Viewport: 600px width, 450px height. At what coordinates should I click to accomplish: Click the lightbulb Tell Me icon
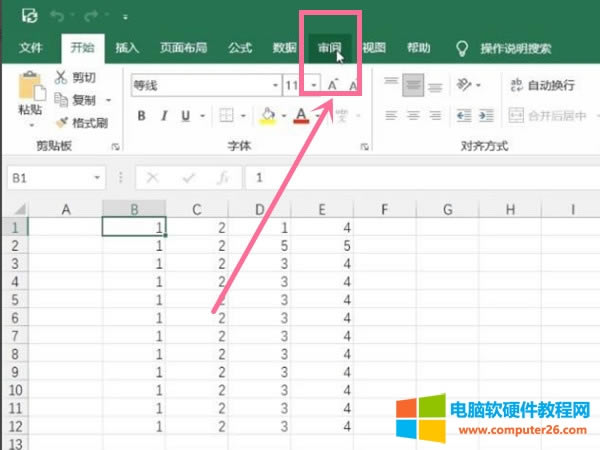point(462,49)
